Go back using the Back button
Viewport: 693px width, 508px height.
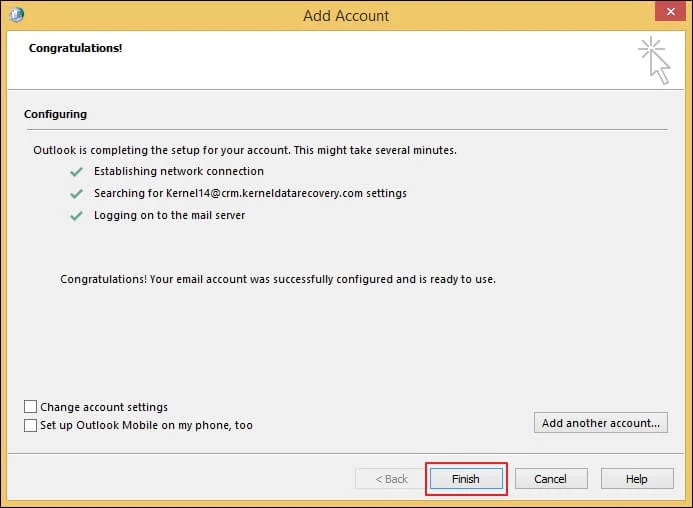391,479
